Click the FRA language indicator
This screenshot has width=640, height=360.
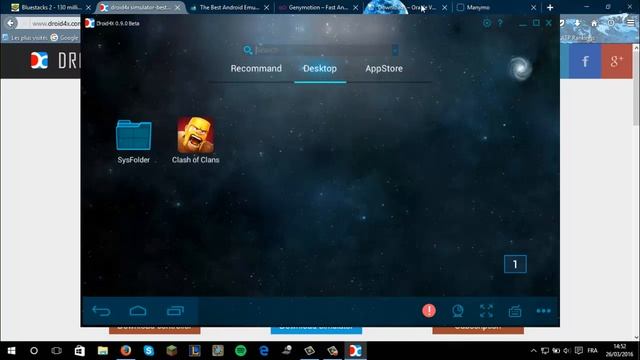592,351
